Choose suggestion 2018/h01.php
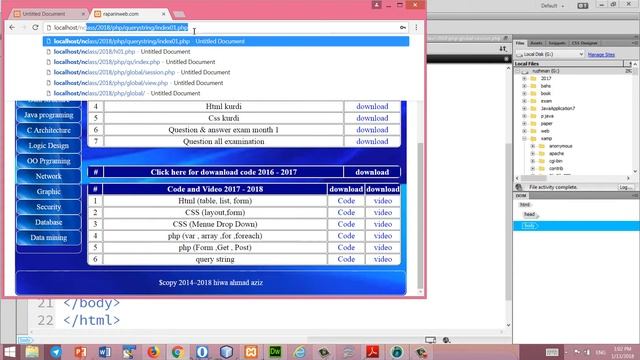This screenshot has height=360, width=640. click(x=226, y=52)
